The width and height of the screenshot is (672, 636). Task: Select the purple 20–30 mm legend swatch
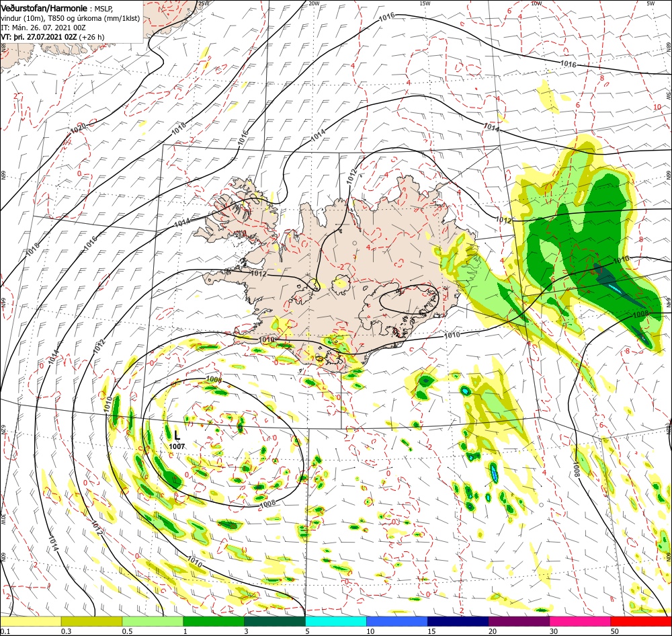pos(519,621)
